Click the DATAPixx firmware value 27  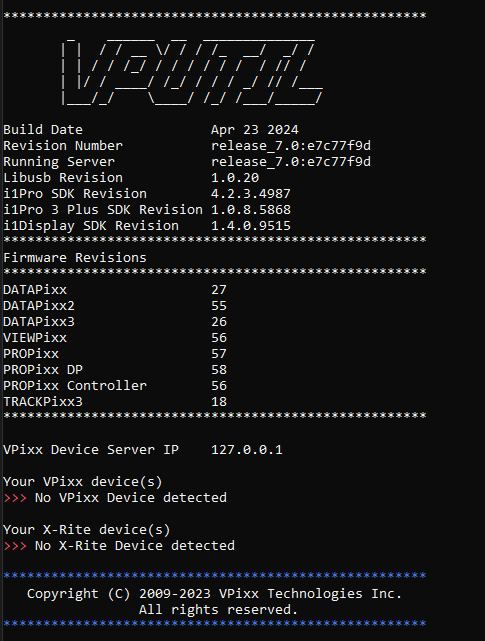coord(219,290)
